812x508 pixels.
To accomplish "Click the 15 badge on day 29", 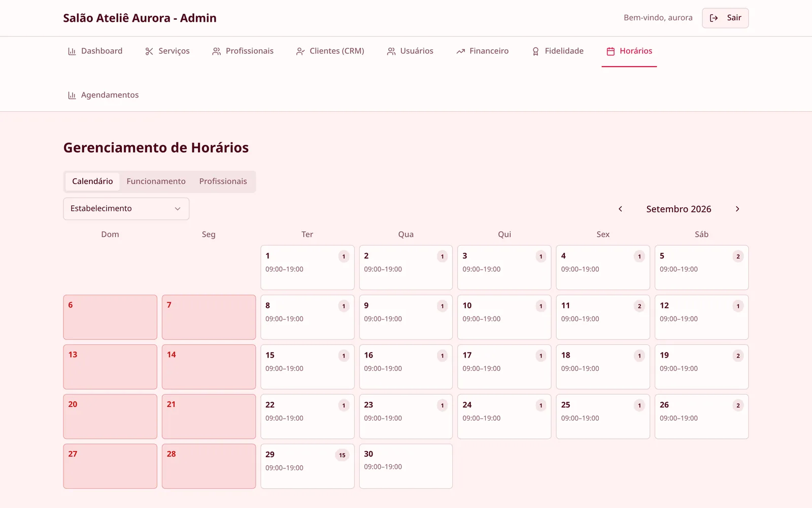I will (x=342, y=455).
